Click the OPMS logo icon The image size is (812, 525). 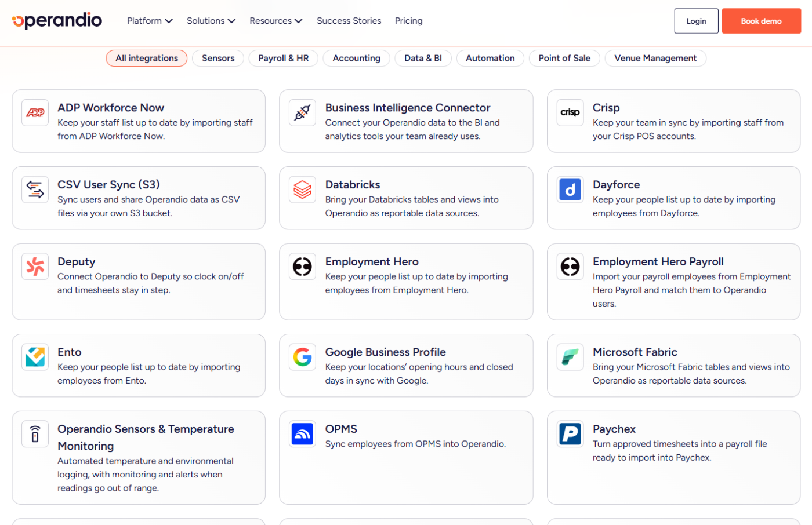click(303, 434)
